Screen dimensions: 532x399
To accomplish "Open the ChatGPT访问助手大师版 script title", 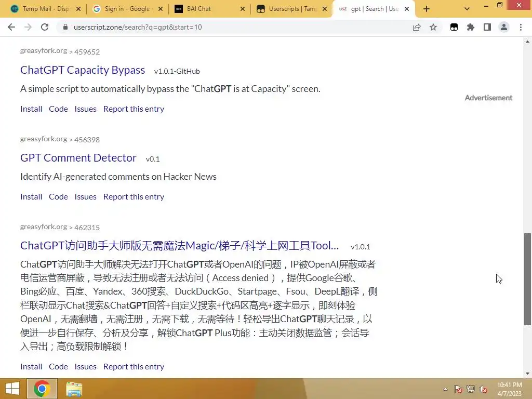I will coord(179,246).
